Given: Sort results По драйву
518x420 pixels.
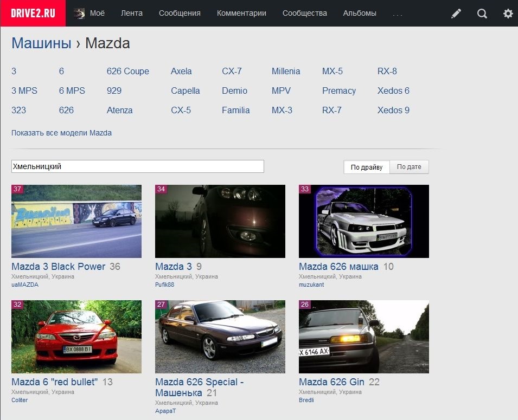Looking at the screenshot, I should (x=367, y=167).
